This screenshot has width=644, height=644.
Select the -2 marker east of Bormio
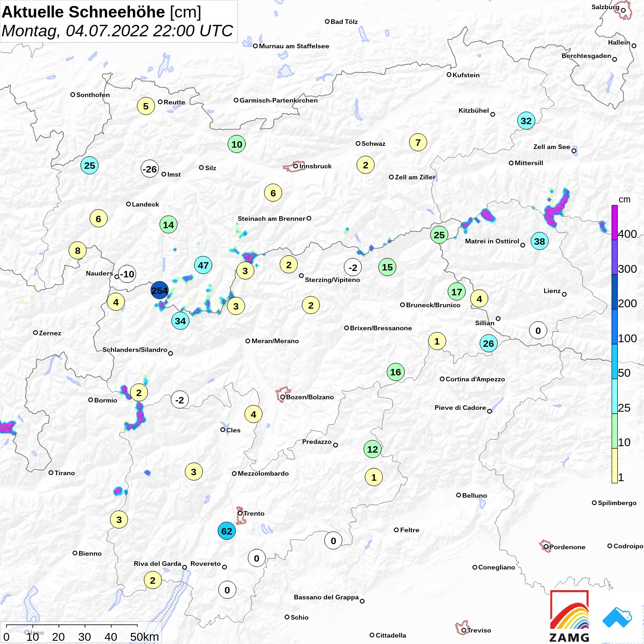pos(180,400)
